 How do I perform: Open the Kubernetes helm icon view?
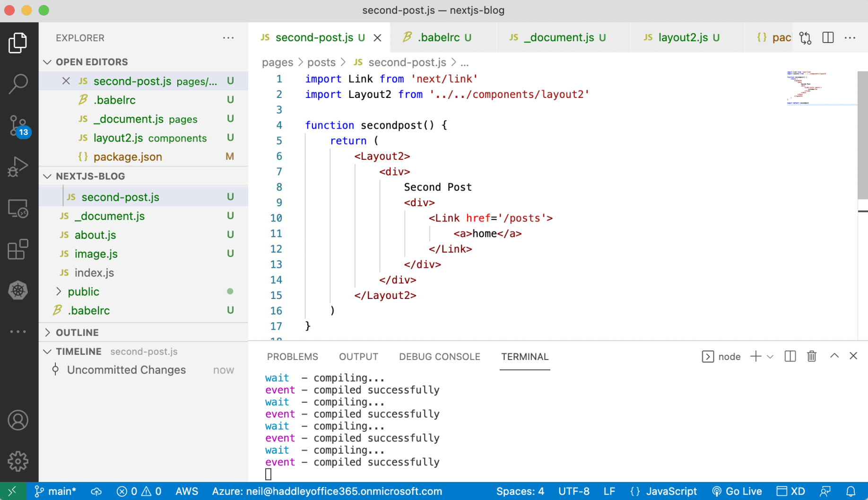(x=18, y=290)
